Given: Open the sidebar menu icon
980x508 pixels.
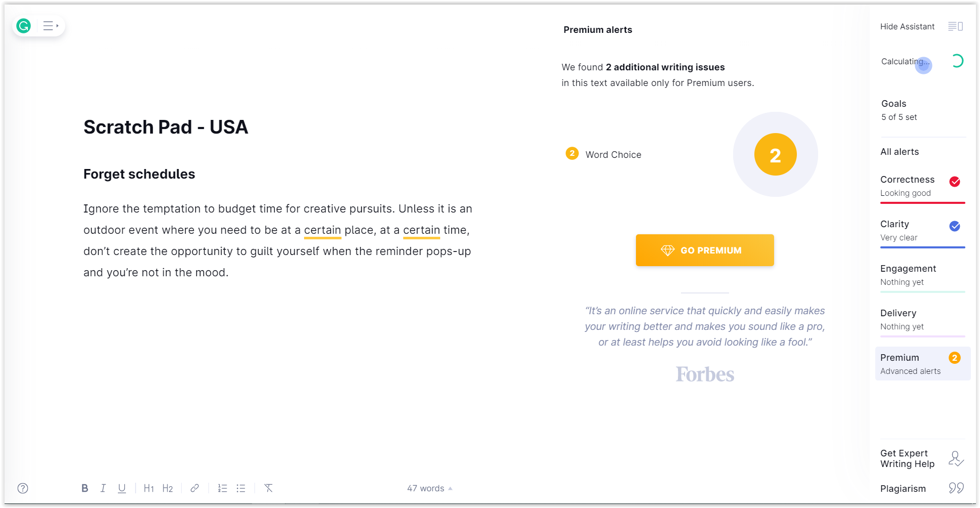Looking at the screenshot, I should pyautogui.click(x=50, y=26).
